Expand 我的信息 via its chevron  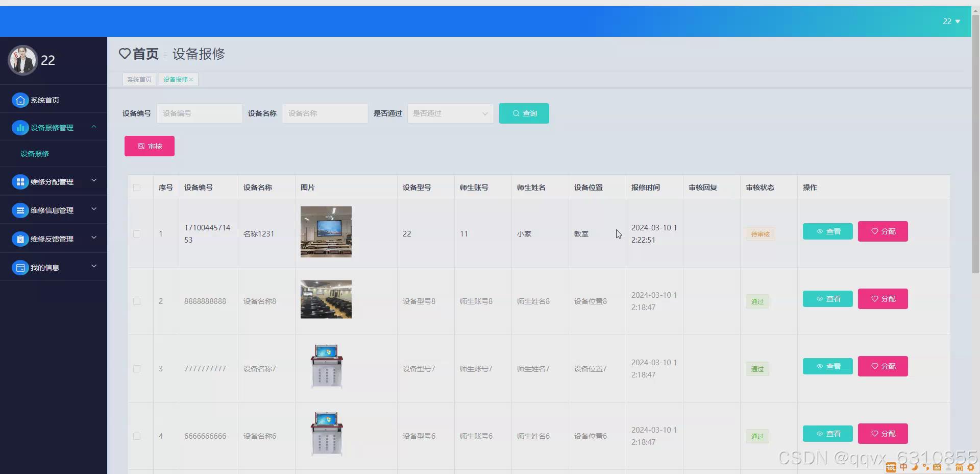coord(94,267)
